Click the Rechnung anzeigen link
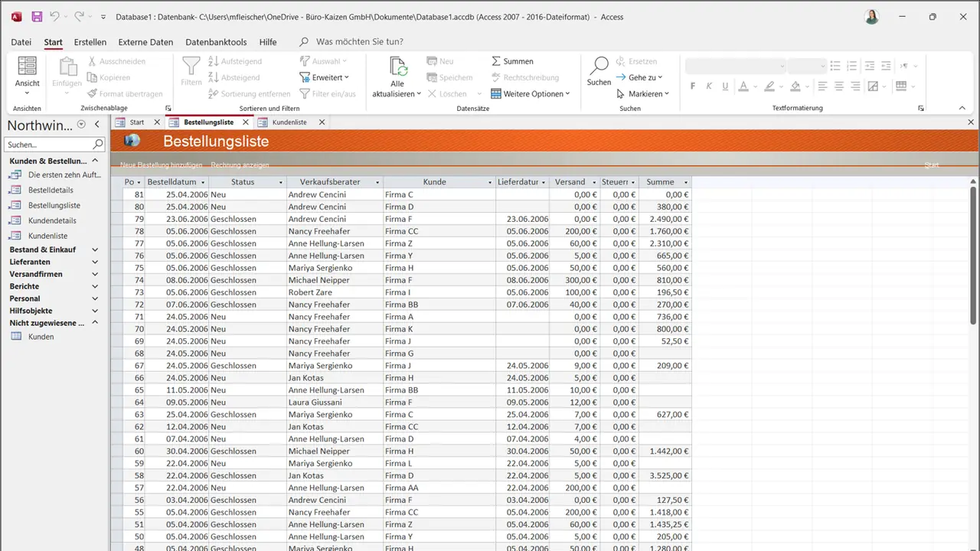Viewport: 980px width, 551px height. (240, 165)
